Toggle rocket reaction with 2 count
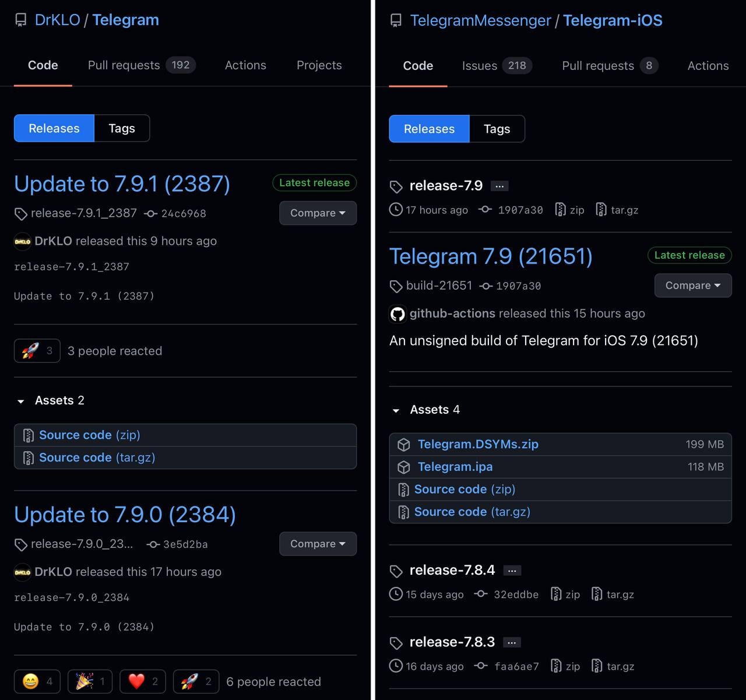 pos(196,681)
